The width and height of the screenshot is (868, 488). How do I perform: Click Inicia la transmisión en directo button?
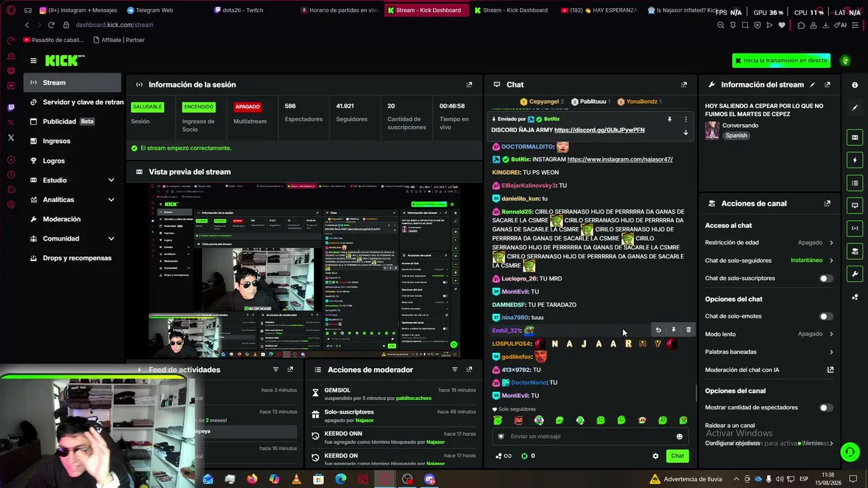click(x=781, y=60)
